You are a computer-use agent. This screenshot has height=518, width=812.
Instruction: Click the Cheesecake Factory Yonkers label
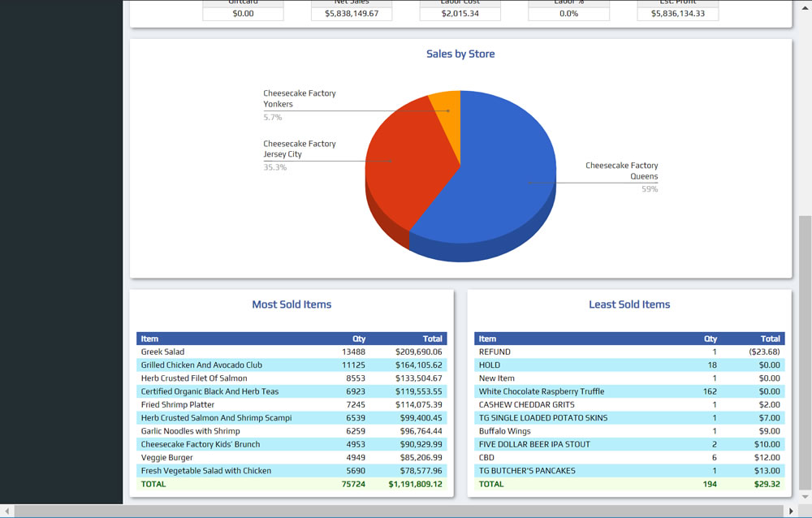coord(300,98)
